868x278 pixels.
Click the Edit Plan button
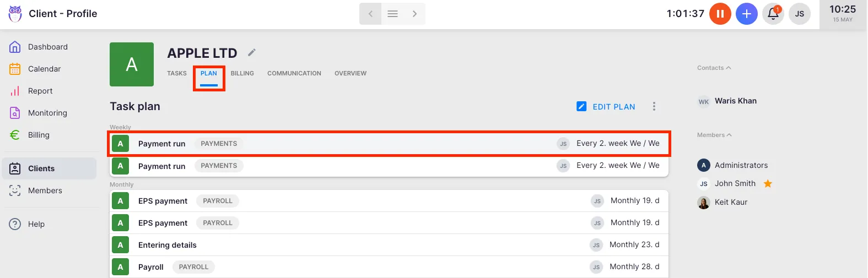tap(606, 107)
